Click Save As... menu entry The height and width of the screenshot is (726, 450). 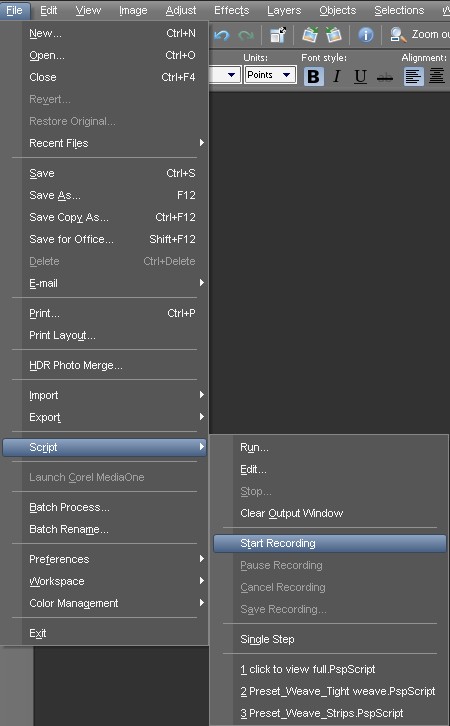tap(109, 195)
